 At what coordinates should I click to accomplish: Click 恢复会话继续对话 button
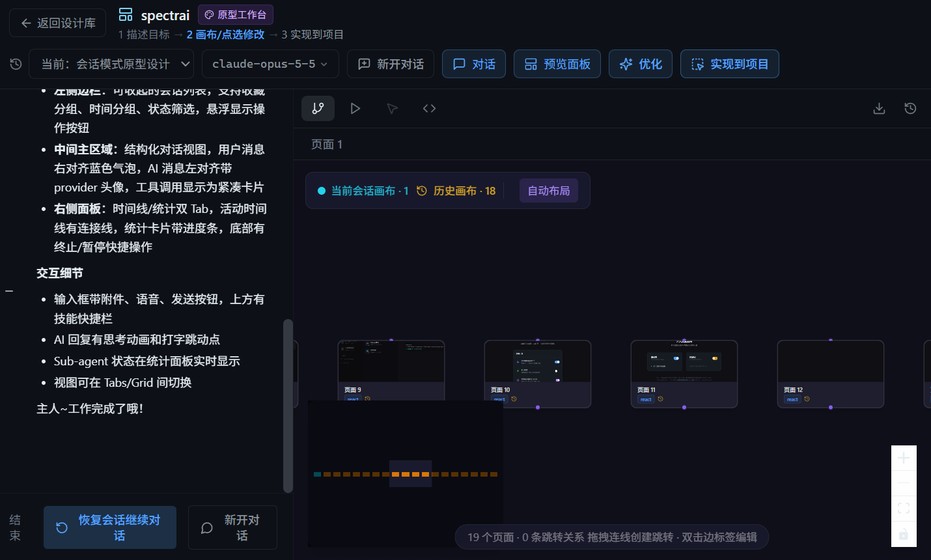pos(110,527)
